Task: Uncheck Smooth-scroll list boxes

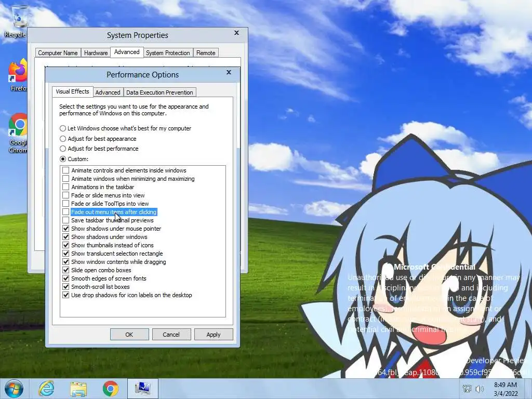Action: (66, 287)
